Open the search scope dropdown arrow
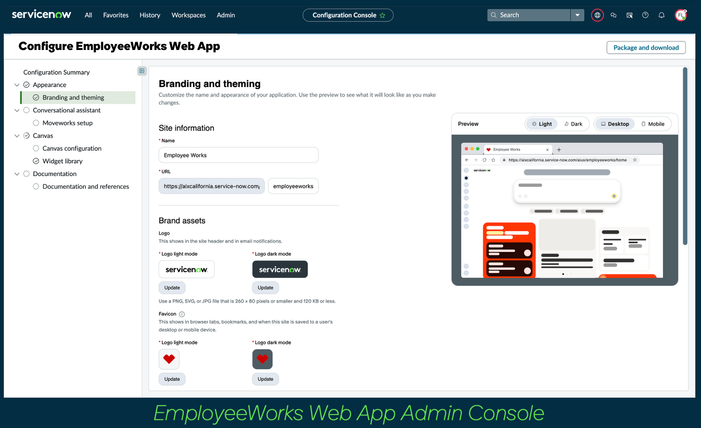 [577, 15]
